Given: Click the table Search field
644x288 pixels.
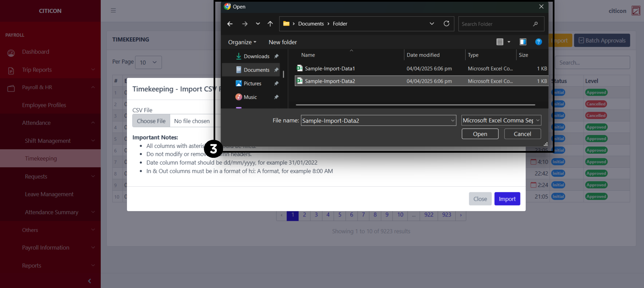Looking at the screenshot, I should click(592, 63).
